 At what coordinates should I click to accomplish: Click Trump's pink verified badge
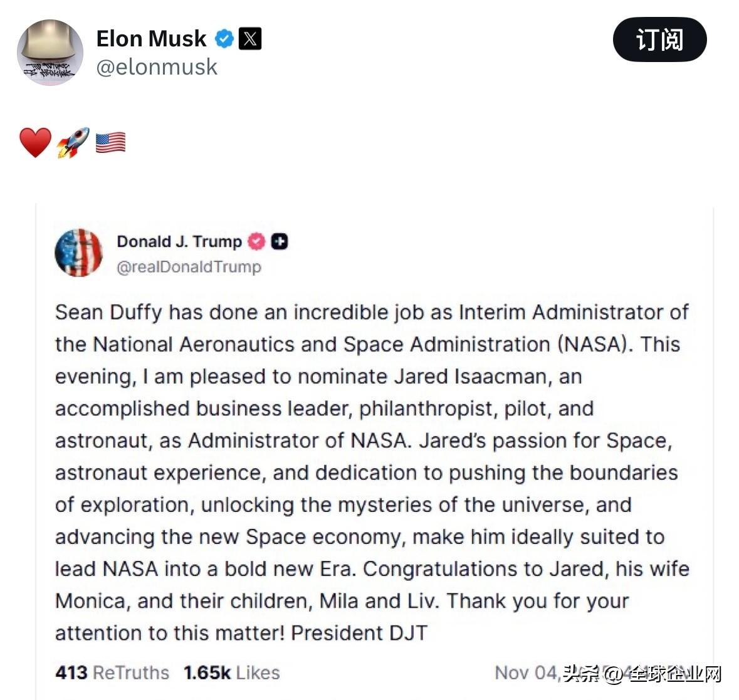tap(256, 241)
